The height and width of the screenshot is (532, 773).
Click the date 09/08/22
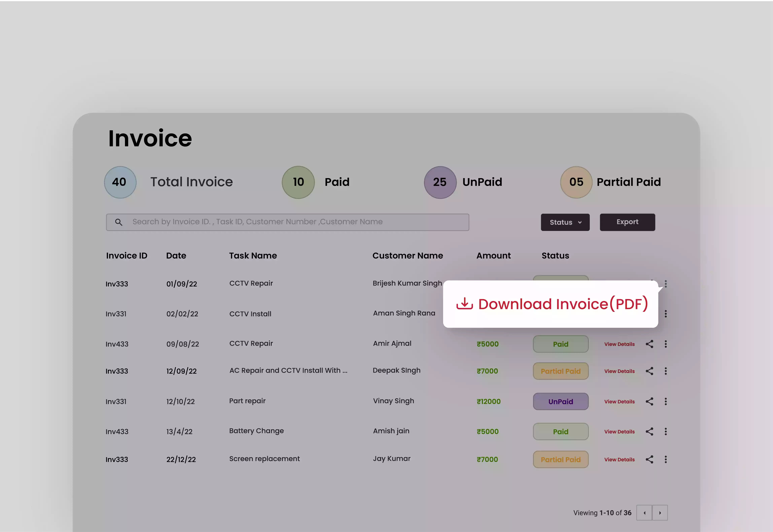(x=182, y=344)
